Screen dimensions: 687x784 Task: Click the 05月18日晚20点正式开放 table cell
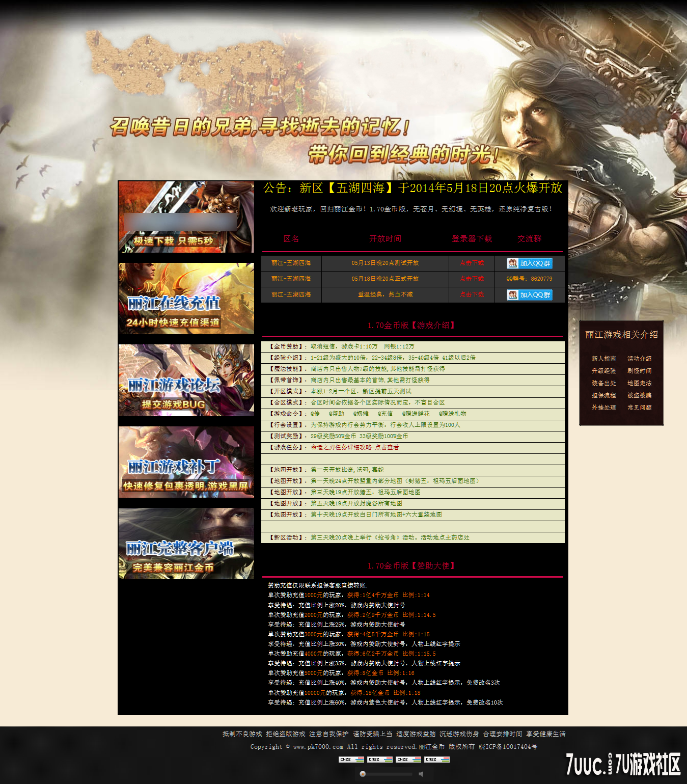click(385, 279)
